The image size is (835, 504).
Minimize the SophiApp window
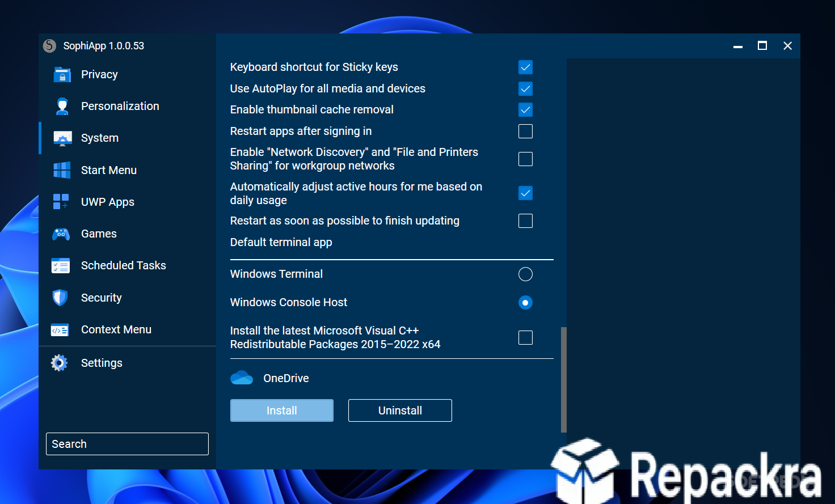[x=738, y=46]
